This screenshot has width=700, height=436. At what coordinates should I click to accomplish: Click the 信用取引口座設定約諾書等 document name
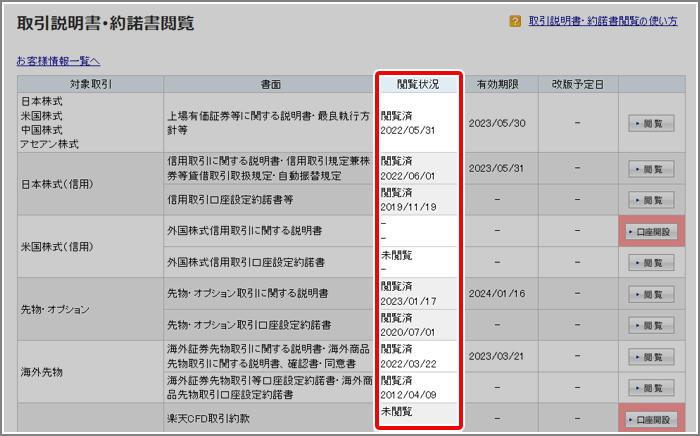tap(230, 199)
